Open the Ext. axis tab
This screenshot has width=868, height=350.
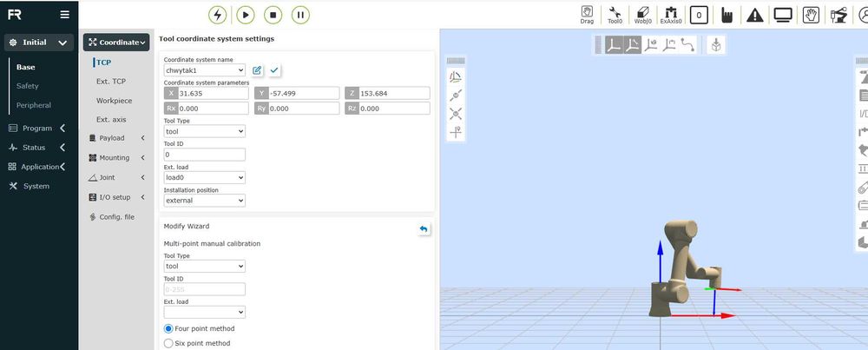pyautogui.click(x=111, y=120)
